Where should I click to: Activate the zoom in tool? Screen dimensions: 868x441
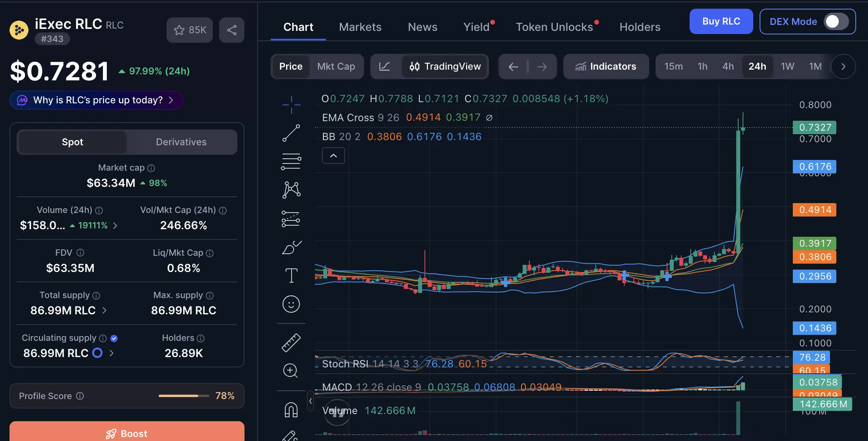pos(291,371)
